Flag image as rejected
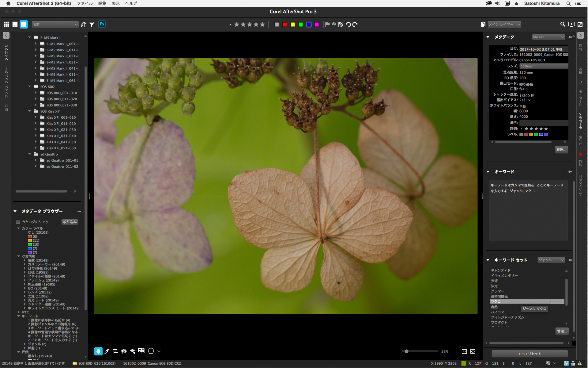The width and height of the screenshot is (588, 368). coord(334,25)
